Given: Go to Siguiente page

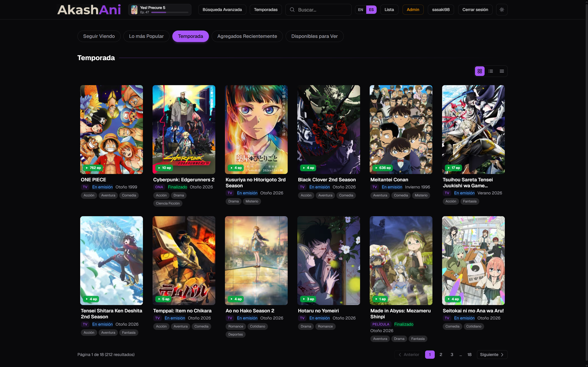Looking at the screenshot, I should [492, 355].
